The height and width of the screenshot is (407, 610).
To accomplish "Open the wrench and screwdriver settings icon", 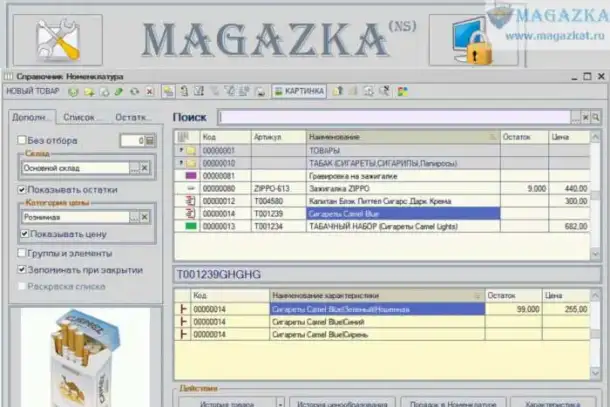I will coord(58,40).
